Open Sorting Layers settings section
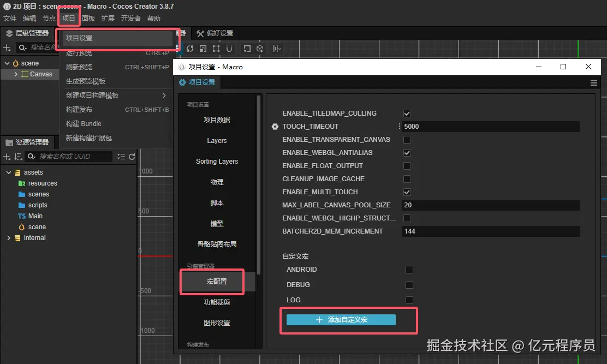 (x=217, y=162)
